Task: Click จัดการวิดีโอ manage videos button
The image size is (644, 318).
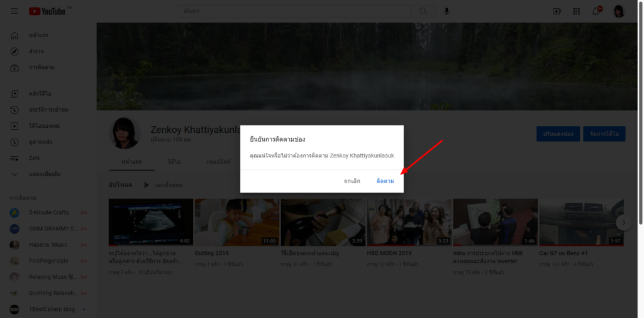Action: 604,134
